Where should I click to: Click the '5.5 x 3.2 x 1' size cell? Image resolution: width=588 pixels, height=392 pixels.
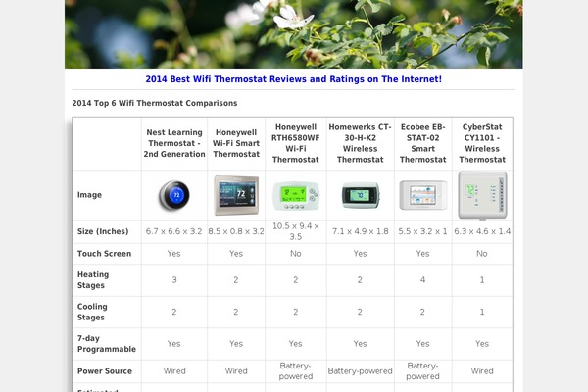[423, 231]
